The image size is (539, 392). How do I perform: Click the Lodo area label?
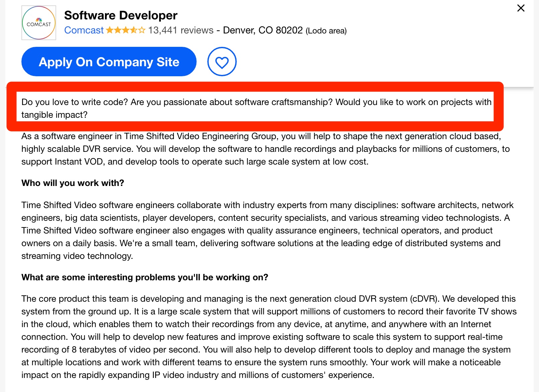[x=326, y=31]
